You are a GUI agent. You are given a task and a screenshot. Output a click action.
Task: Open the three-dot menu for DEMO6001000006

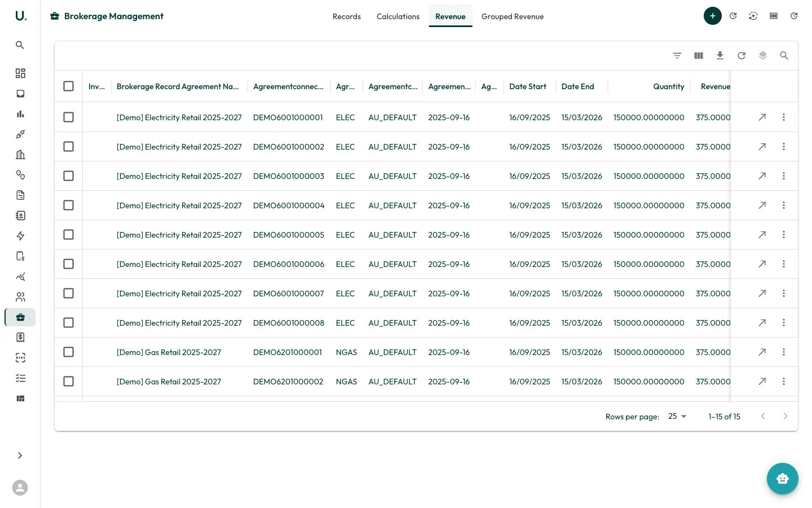coord(784,264)
